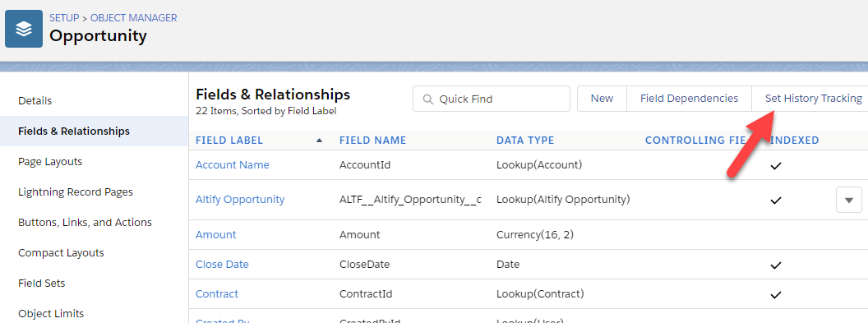Click the New field button

pos(602,99)
